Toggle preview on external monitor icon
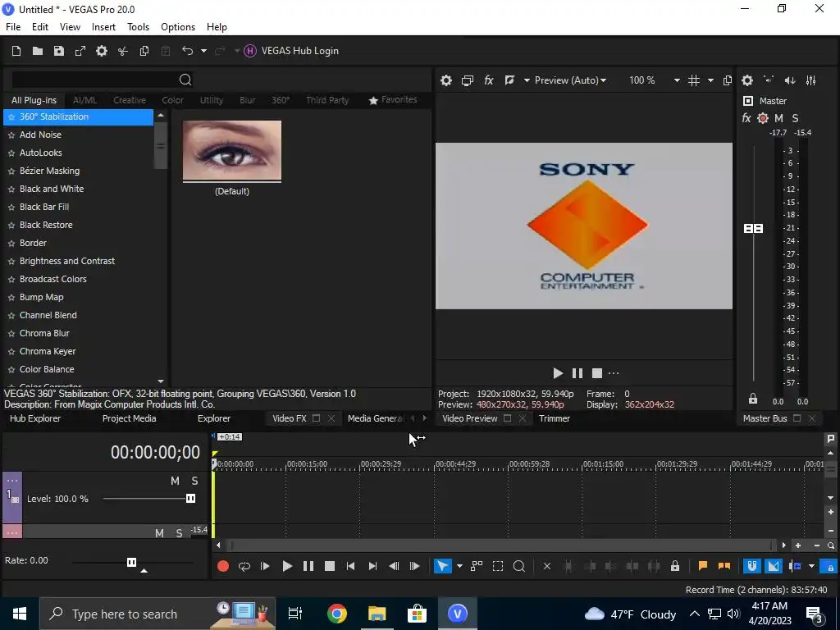The image size is (840, 630). pyautogui.click(x=467, y=80)
